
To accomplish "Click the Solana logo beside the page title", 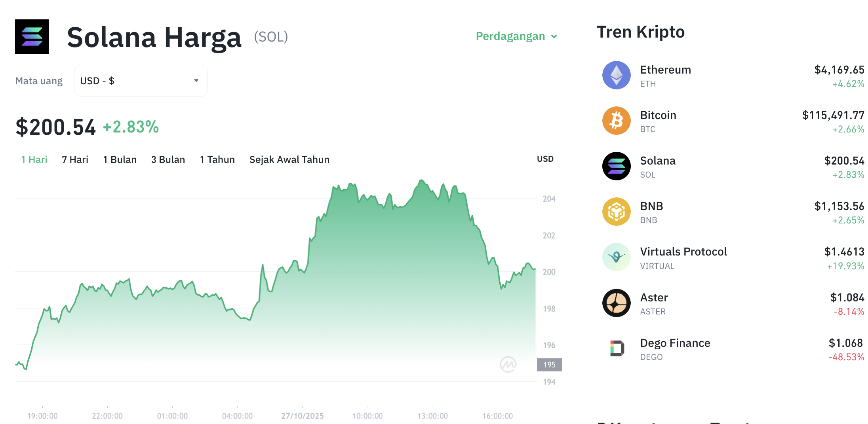I will click(x=32, y=36).
